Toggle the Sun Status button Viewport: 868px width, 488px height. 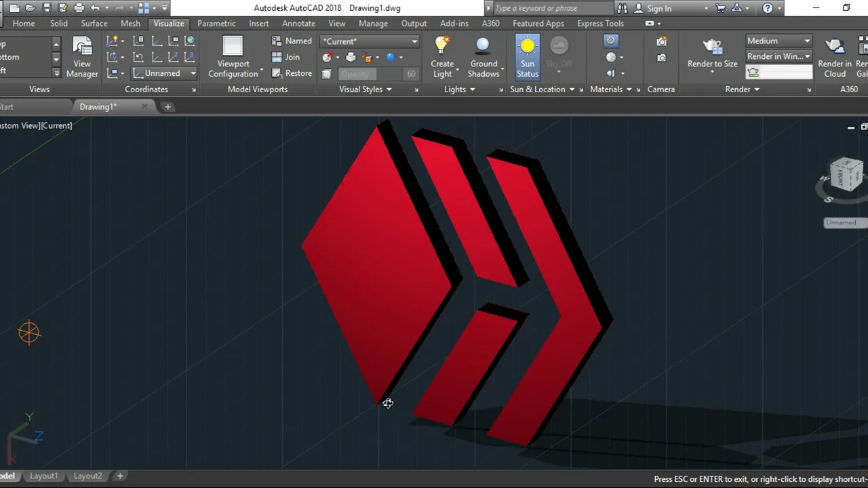[x=527, y=57]
